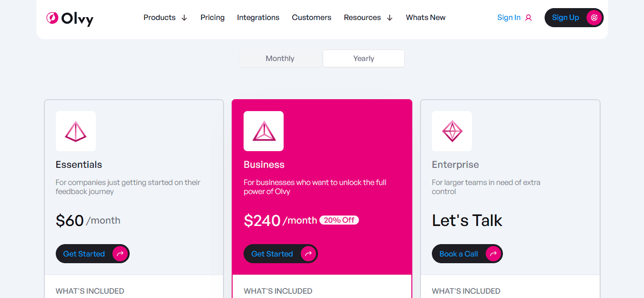The image size is (644, 298).
Task: Click the Olvy logo icon
Action: 52,18
